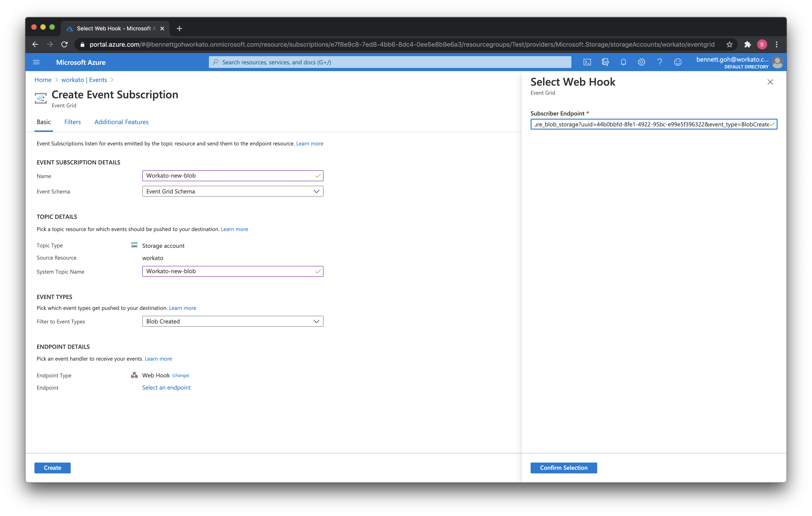Viewport: 812px width, 516px height.
Task: Switch to the Filters tab
Action: click(x=72, y=122)
